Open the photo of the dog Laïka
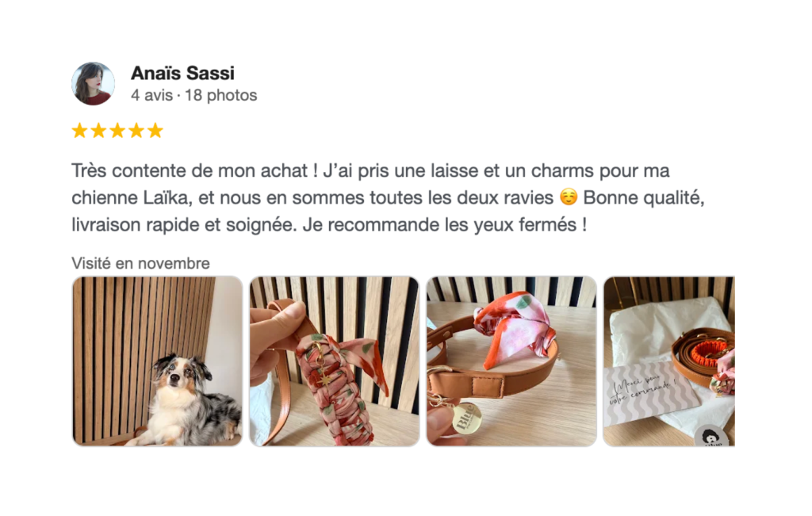Image resolution: width=812 pixels, height=516 pixels. click(x=158, y=361)
